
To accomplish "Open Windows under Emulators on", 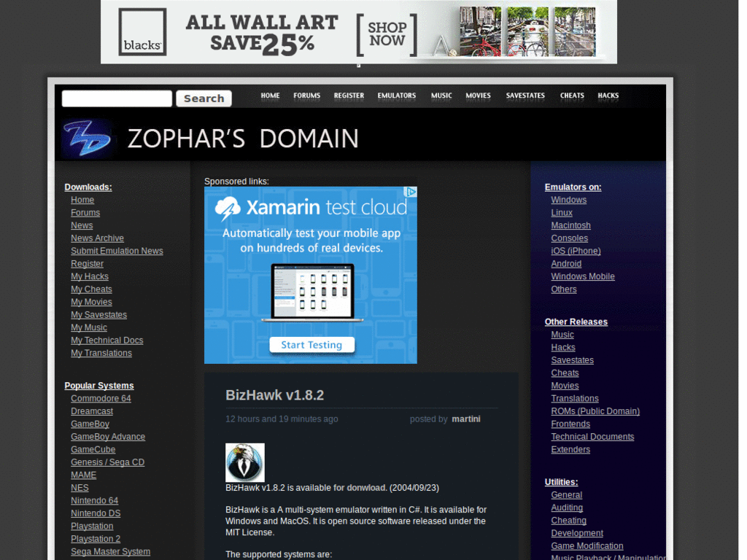I will click(x=568, y=199).
